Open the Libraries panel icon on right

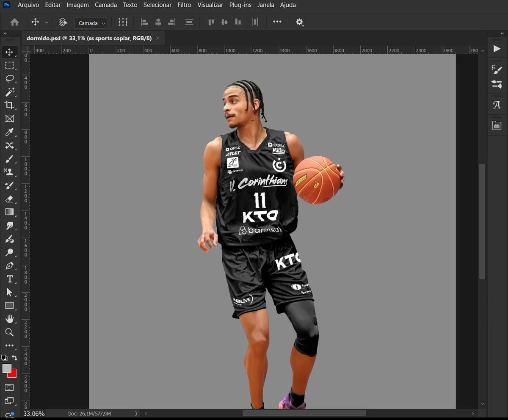coord(497,125)
